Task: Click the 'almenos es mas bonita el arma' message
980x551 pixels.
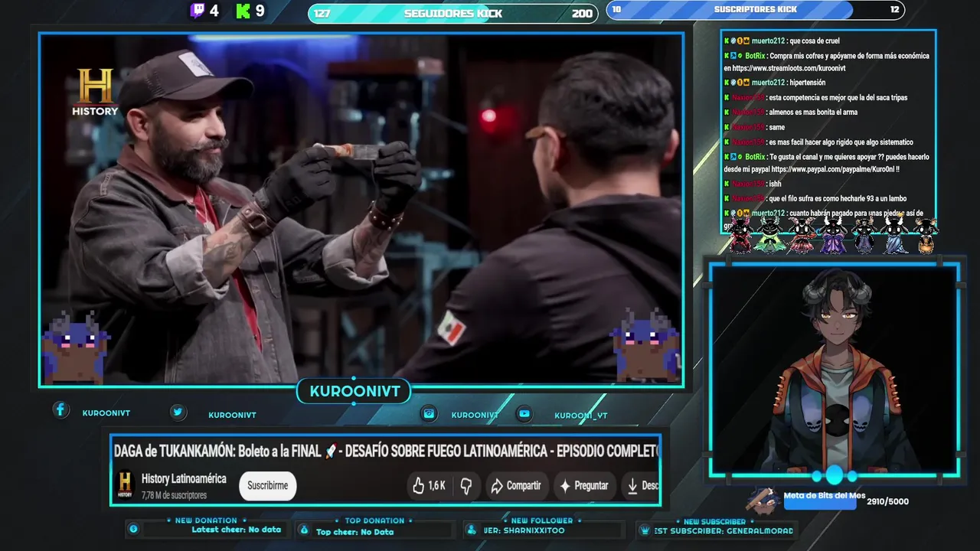Action: pyautogui.click(x=813, y=112)
